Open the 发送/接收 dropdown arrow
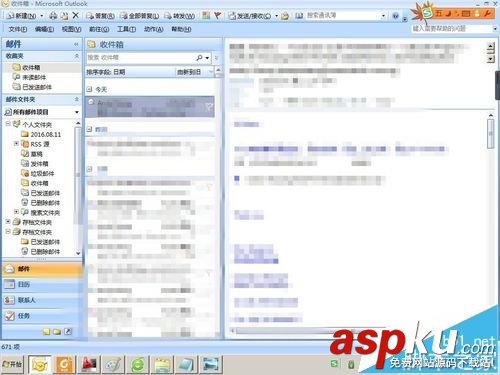Screen dimensions: 500x375 [276, 16]
